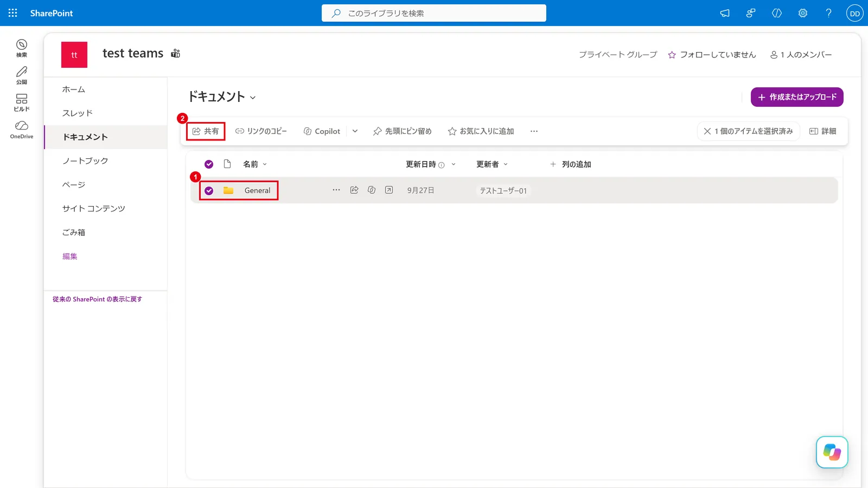
Task: Toggle follow star フォローしていません
Action: [712, 55]
